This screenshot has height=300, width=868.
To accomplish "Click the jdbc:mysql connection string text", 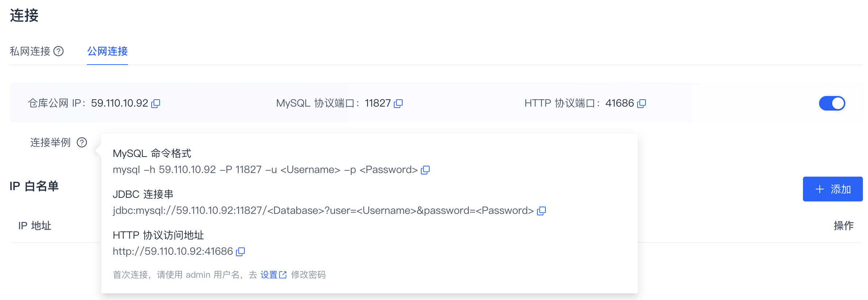I will (323, 211).
